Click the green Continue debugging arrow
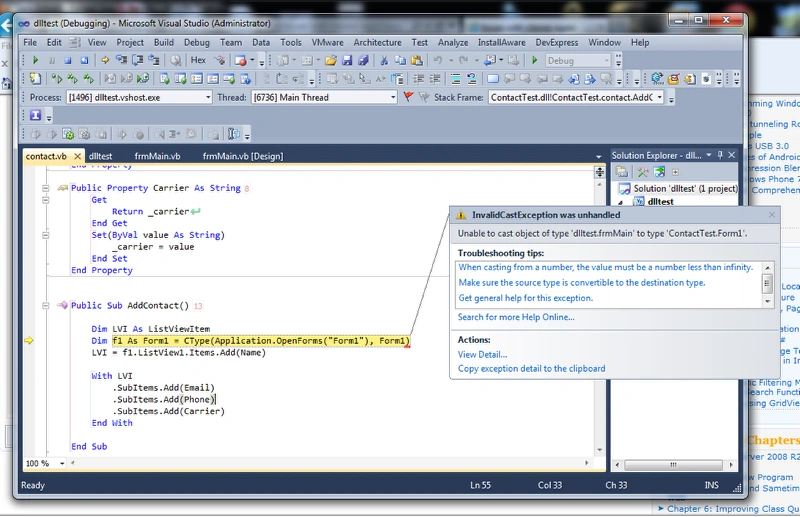This screenshot has height=517, width=800. tap(35, 60)
